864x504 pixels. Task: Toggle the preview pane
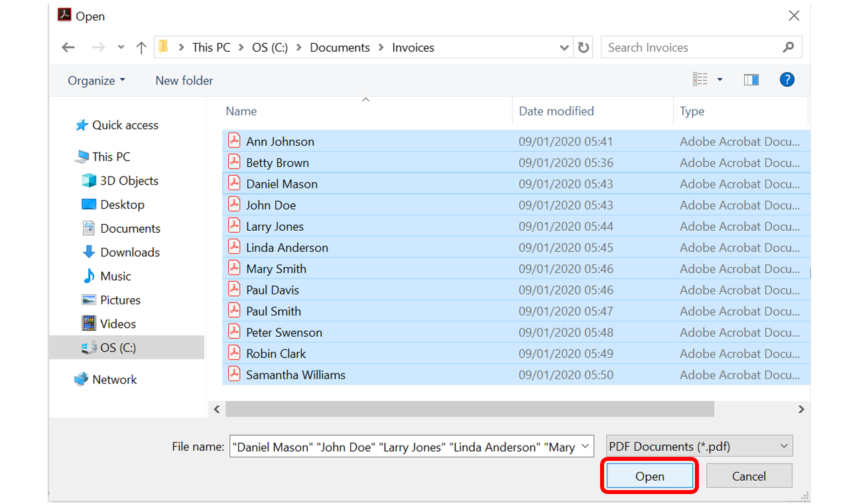(751, 79)
